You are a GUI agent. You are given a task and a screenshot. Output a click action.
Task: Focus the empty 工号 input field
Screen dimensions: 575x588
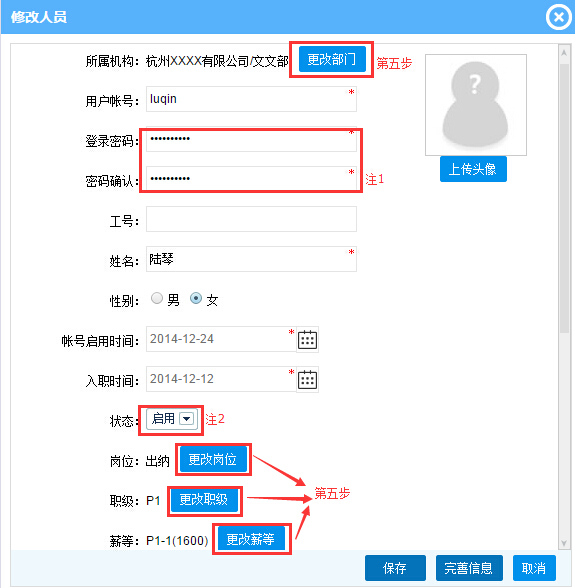251,219
